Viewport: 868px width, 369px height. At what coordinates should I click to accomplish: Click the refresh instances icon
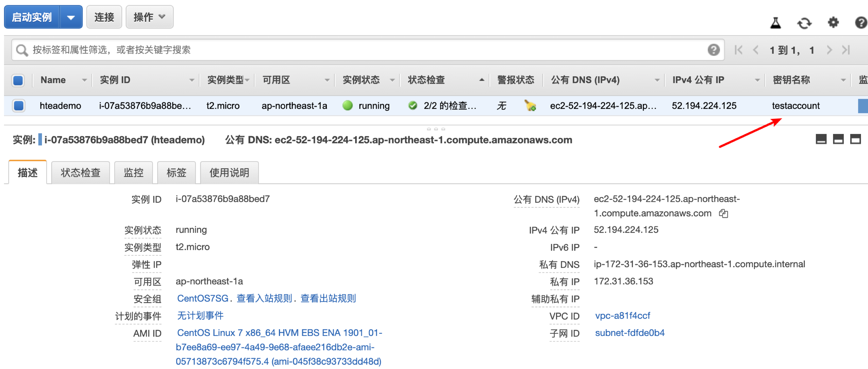point(804,23)
